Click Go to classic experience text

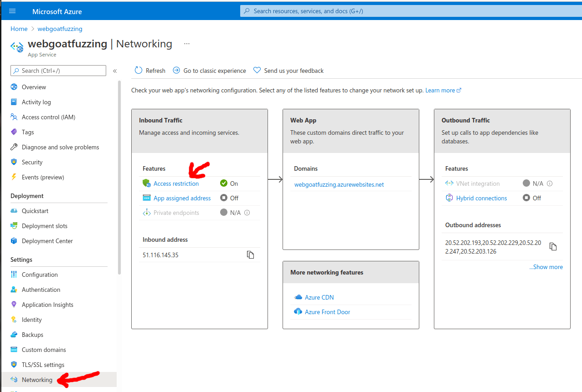[x=215, y=71]
